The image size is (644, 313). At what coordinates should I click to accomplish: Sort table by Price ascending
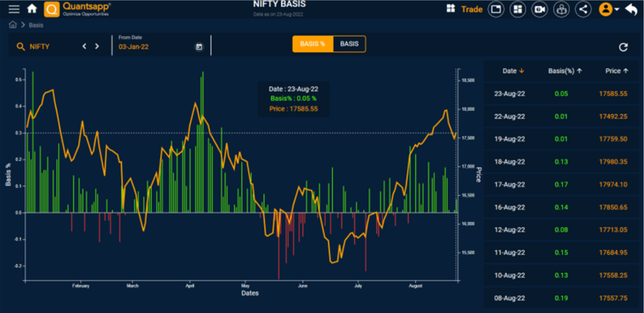[617, 71]
